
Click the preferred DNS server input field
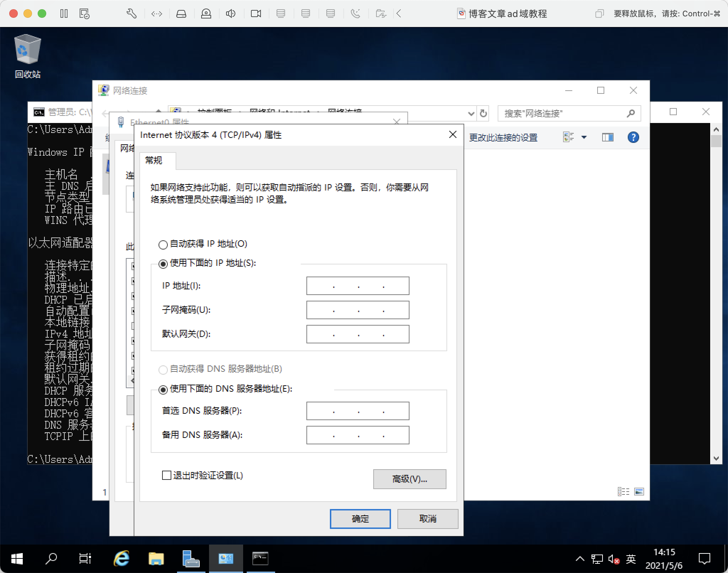coord(358,411)
